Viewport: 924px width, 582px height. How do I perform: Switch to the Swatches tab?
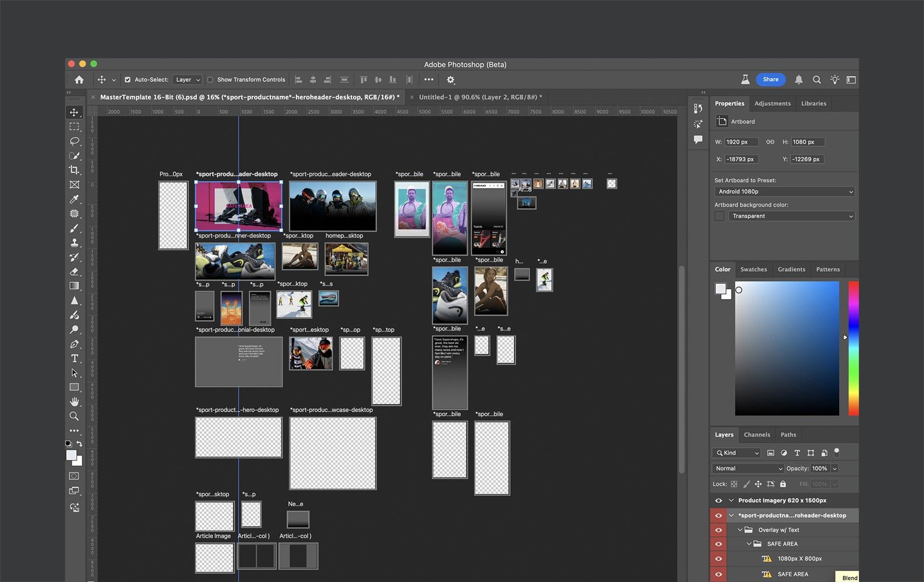753,269
